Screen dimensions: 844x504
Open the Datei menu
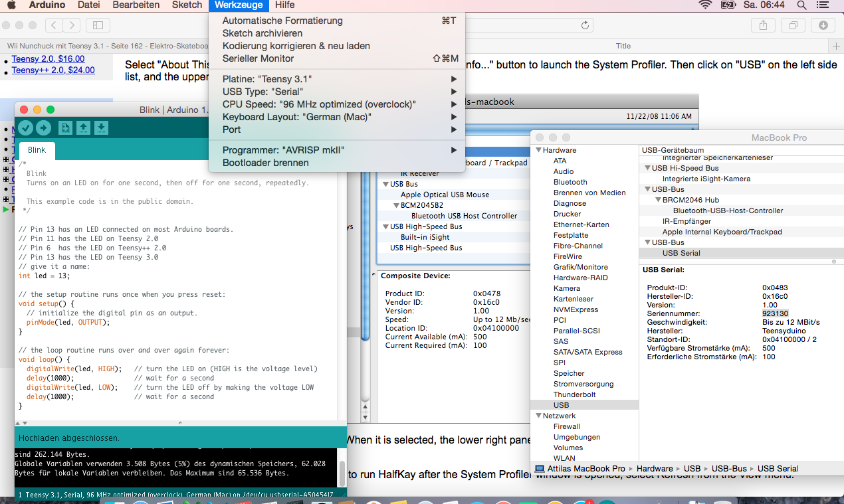[x=89, y=5]
